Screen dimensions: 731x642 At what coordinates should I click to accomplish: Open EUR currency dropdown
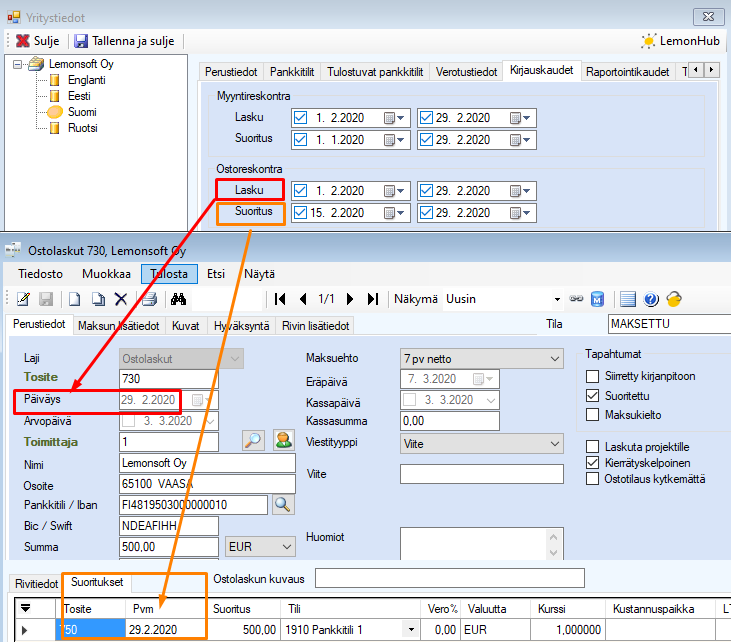click(x=287, y=546)
